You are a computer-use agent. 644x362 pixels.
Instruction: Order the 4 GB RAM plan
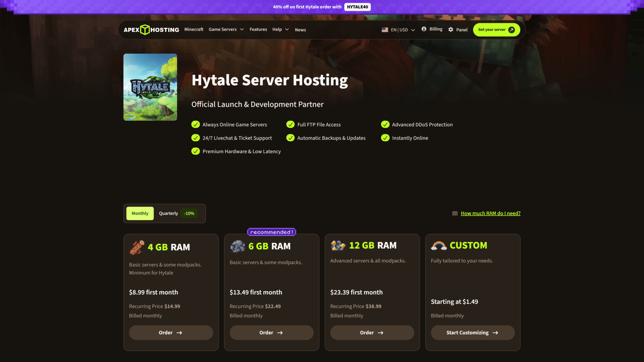pos(171,333)
